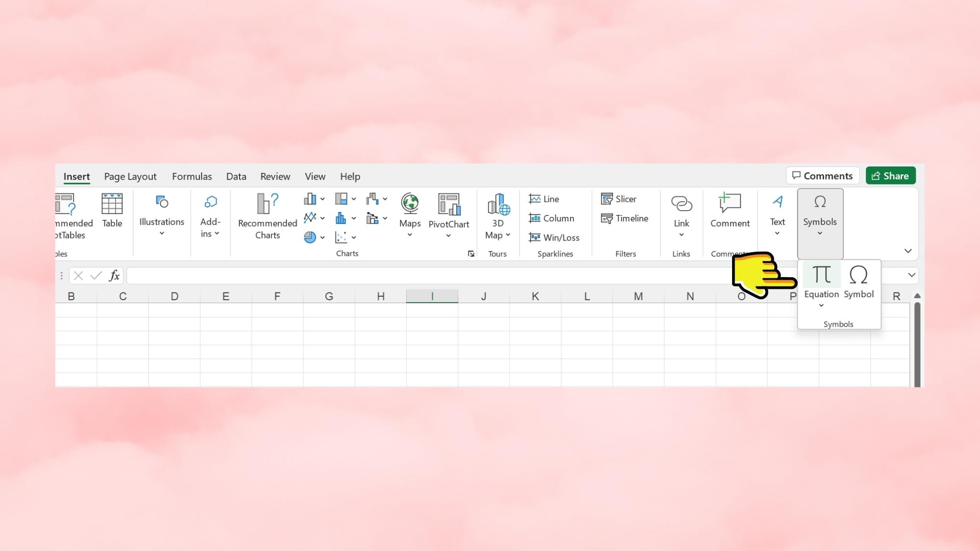Switch to the Page Layout tab

(130, 176)
